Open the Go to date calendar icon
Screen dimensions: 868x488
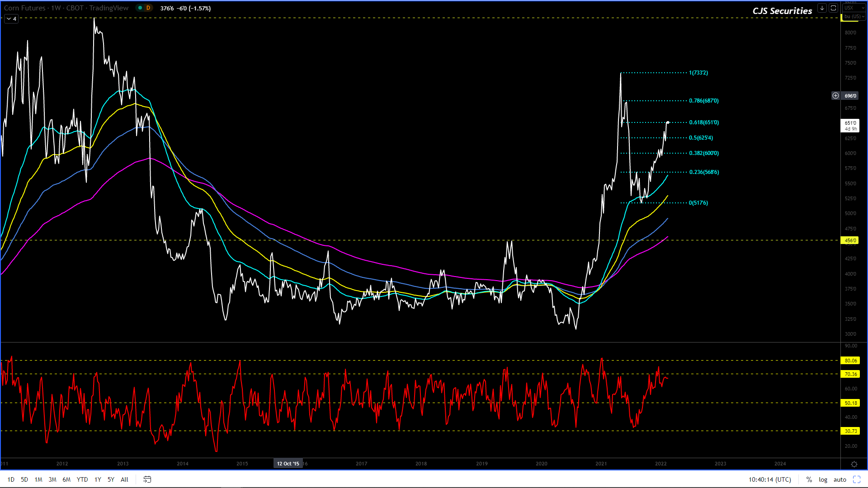click(x=147, y=479)
